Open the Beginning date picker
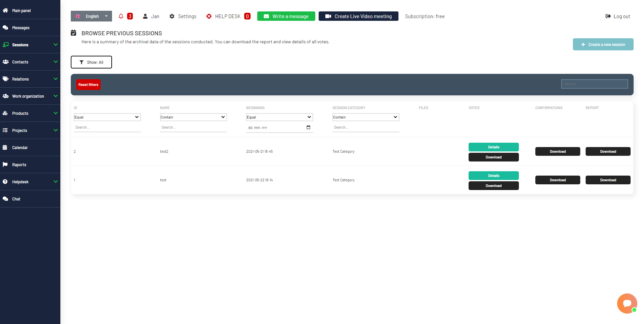 pos(308,128)
